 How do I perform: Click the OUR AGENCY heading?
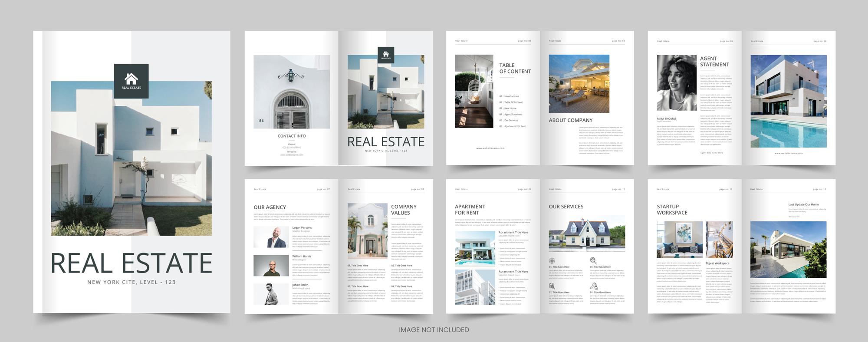(270, 207)
